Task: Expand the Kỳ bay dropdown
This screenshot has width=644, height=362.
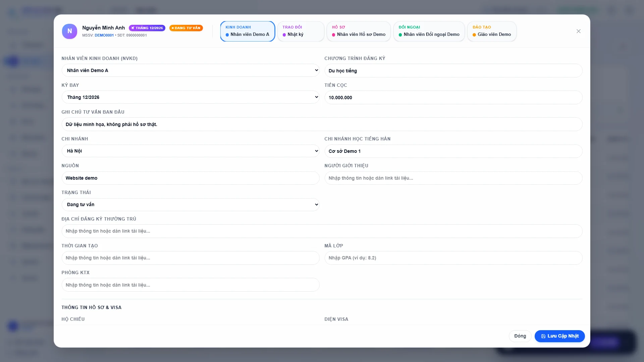Action: [191, 97]
